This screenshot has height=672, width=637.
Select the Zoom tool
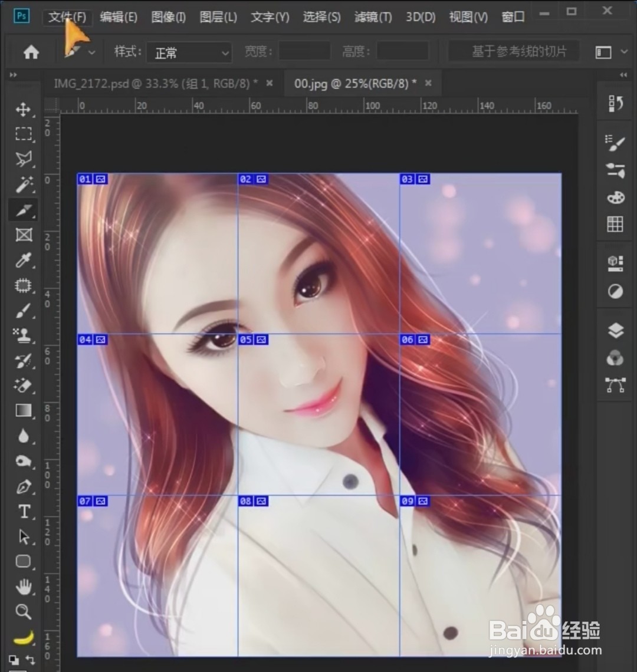[23, 611]
